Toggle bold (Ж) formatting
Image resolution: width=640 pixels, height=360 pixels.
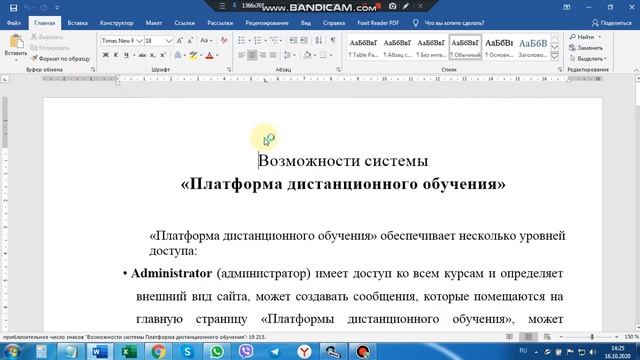[106, 55]
